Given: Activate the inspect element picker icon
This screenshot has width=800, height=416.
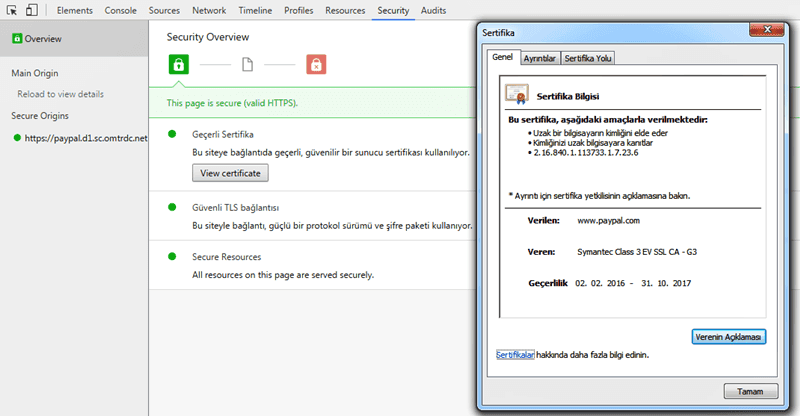Looking at the screenshot, I should click(12, 10).
